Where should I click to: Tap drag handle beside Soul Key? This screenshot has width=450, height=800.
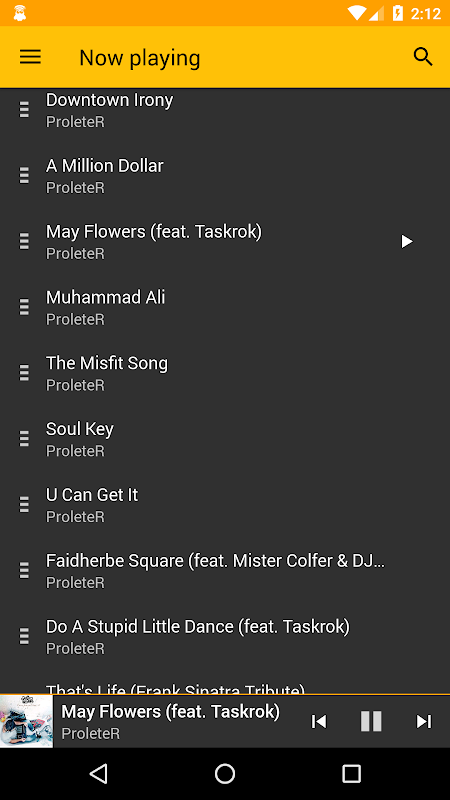pyautogui.click(x=24, y=439)
